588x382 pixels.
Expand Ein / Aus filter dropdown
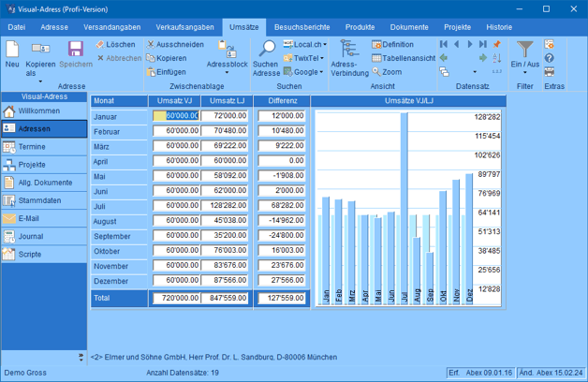[x=525, y=72]
